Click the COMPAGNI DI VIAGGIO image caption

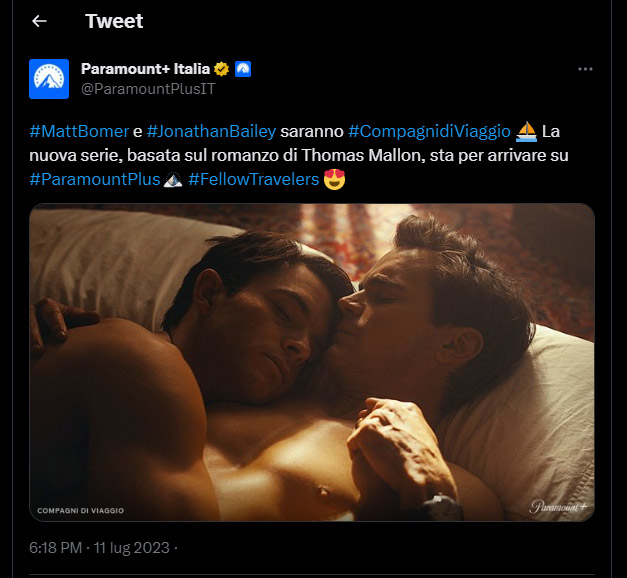(x=81, y=510)
